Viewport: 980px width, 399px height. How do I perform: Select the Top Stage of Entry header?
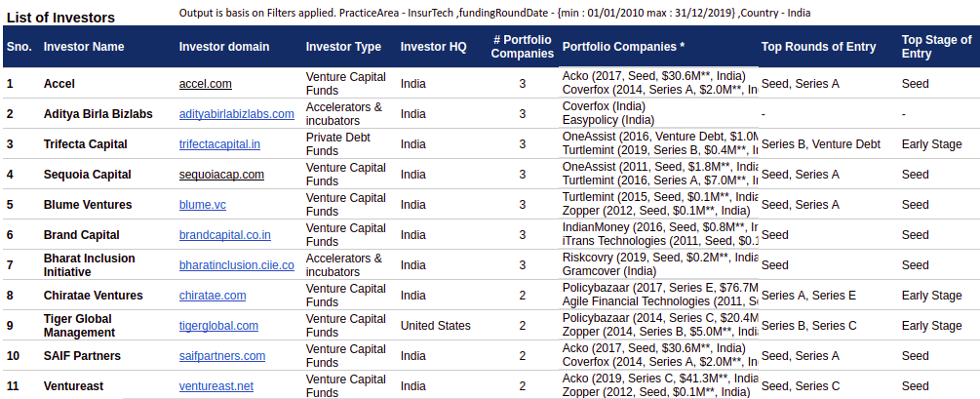936,47
